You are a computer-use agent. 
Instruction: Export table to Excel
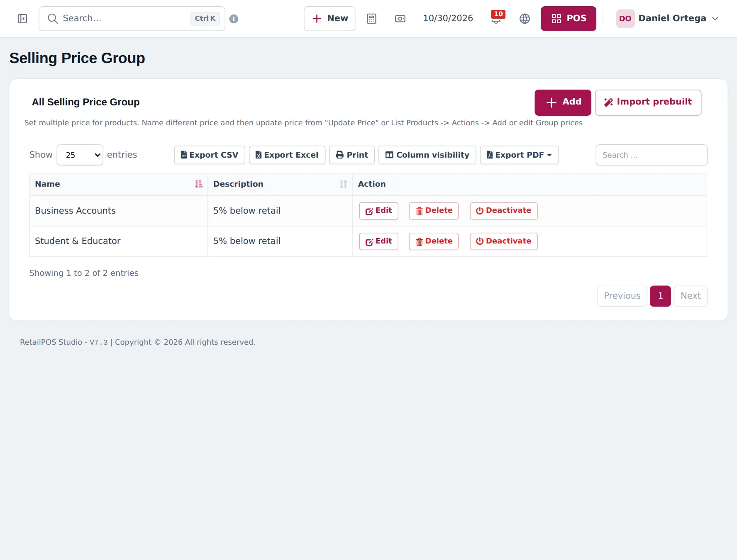[287, 155]
